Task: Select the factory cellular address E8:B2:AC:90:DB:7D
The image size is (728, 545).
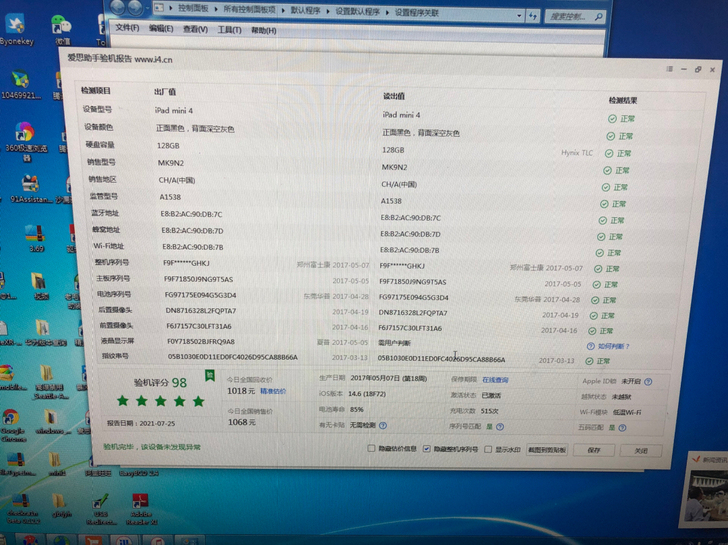Action: click(x=192, y=231)
